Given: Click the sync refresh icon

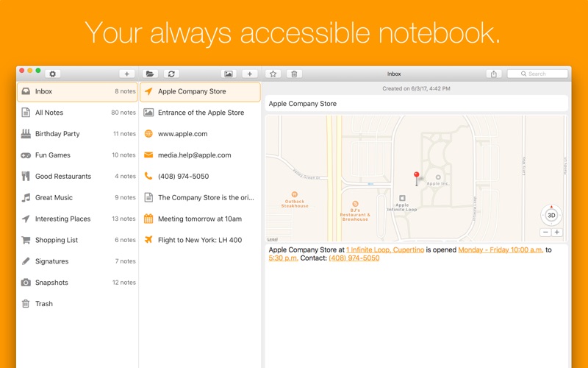Looking at the screenshot, I should click(x=171, y=74).
